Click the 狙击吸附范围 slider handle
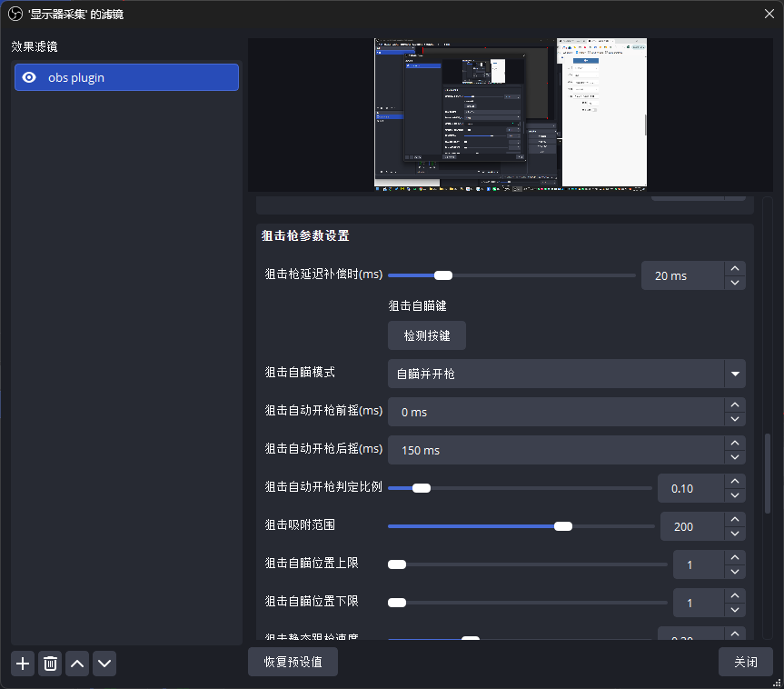 pos(563,526)
